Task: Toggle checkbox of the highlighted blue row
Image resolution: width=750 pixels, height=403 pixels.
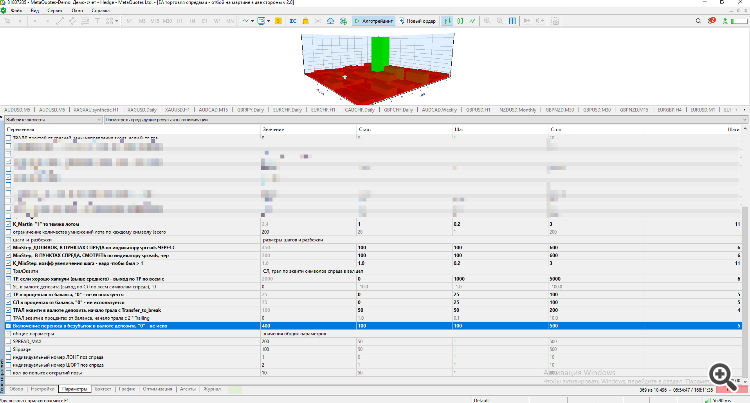Action: pos(8,326)
